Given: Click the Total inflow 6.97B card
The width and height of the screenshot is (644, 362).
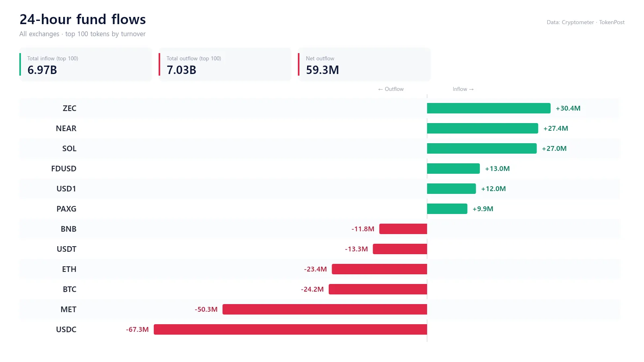Looking at the screenshot, I should (x=86, y=64).
